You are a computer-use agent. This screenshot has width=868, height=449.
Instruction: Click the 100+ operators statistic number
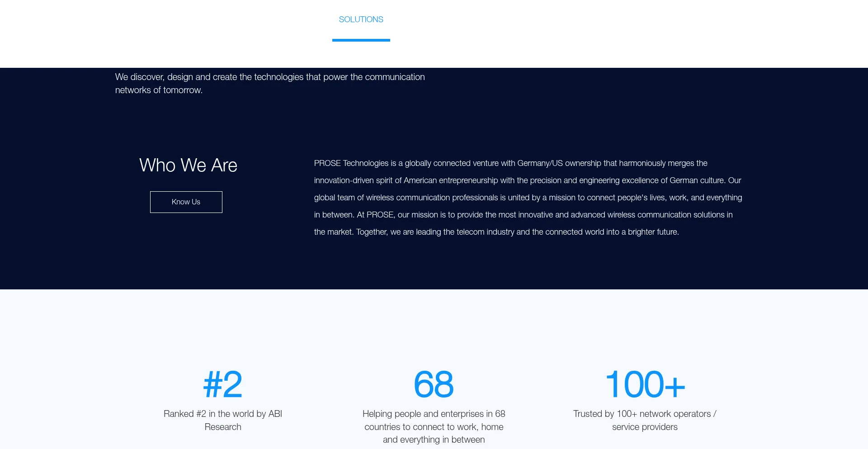click(x=645, y=384)
